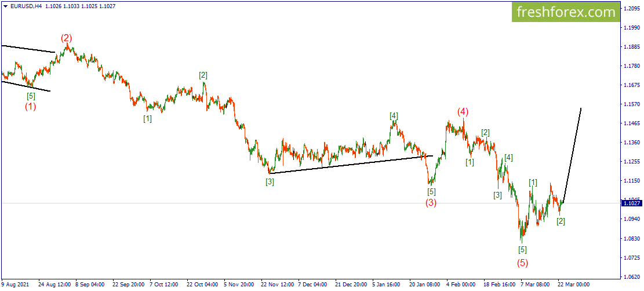This screenshot has height=291, width=644.
Task: Click the 1.1033 high value in header
Action: point(70,6)
